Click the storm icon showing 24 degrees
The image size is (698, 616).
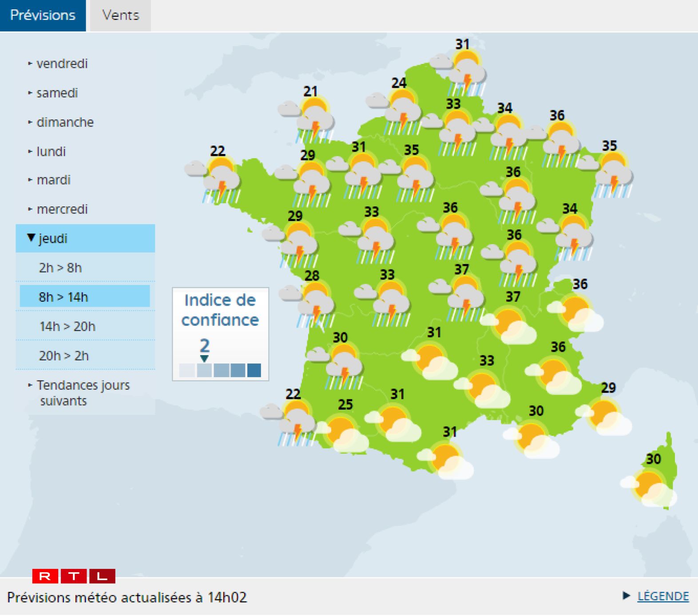pyautogui.click(x=395, y=111)
